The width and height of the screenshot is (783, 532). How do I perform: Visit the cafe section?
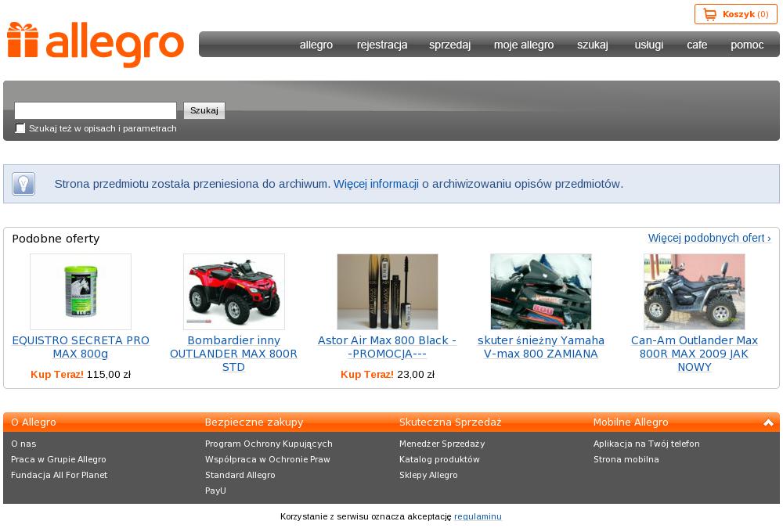697,45
